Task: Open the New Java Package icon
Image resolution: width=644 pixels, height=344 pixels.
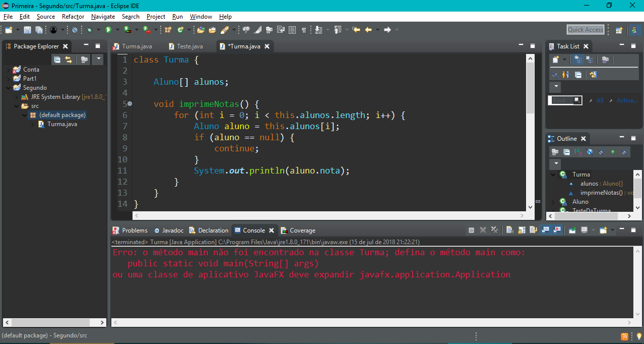Action: pyautogui.click(x=168, y=30)
